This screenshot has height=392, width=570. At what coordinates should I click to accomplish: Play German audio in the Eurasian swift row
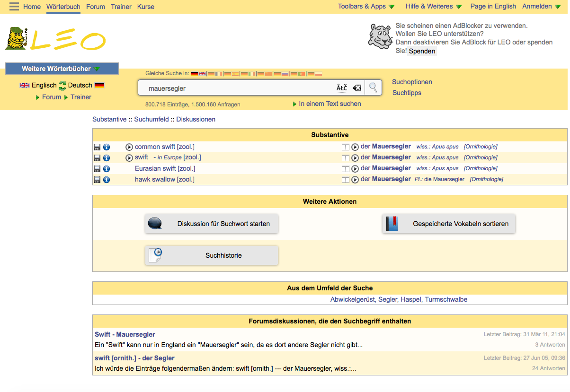click(x=355, y=169)
